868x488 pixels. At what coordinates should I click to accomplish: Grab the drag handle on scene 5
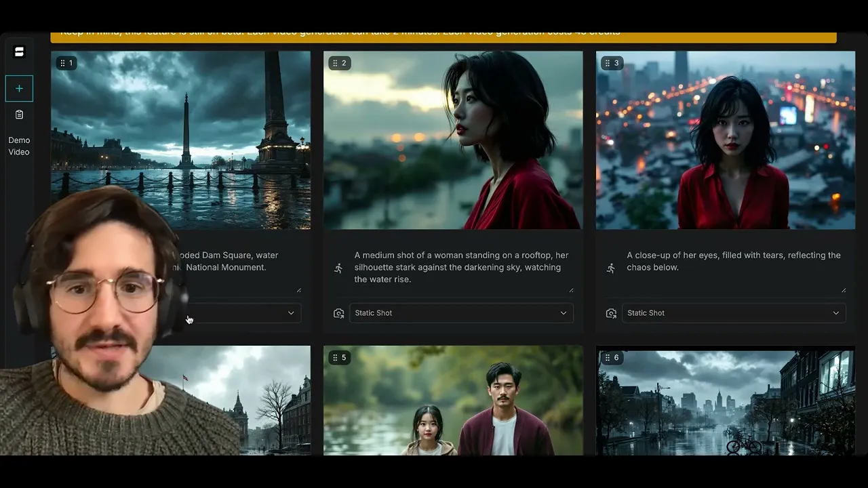[x=334, y=357]
